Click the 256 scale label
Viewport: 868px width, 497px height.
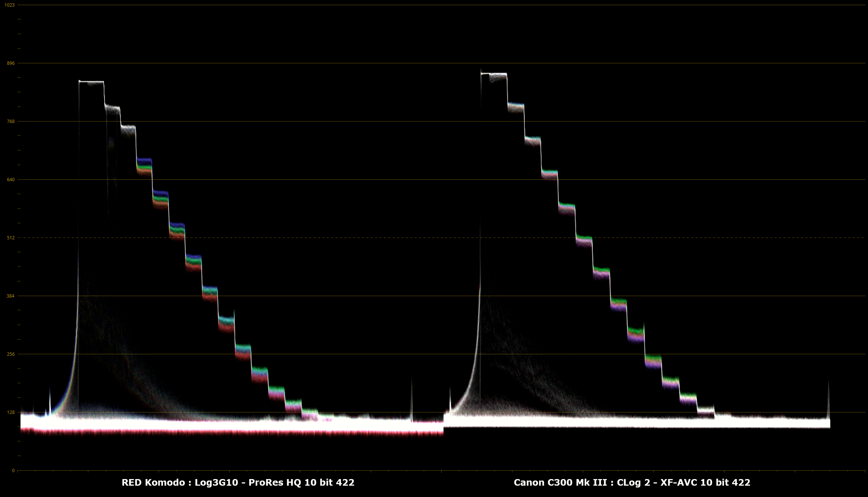coord(11,354)
